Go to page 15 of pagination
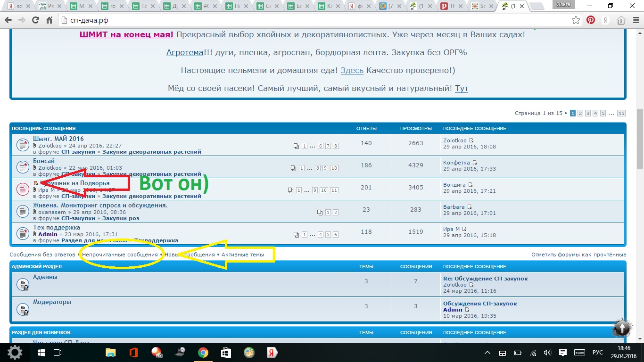 coord(621,113)
